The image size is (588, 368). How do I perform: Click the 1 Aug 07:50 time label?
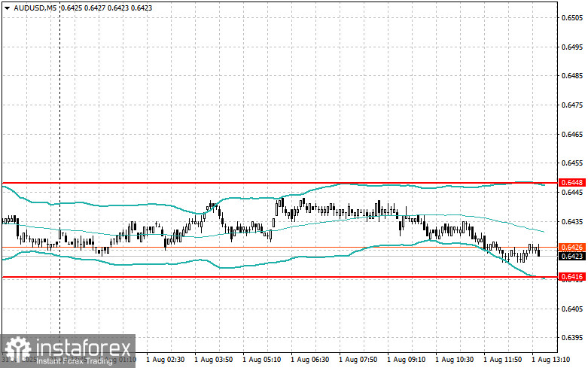(x=358, y=360)
